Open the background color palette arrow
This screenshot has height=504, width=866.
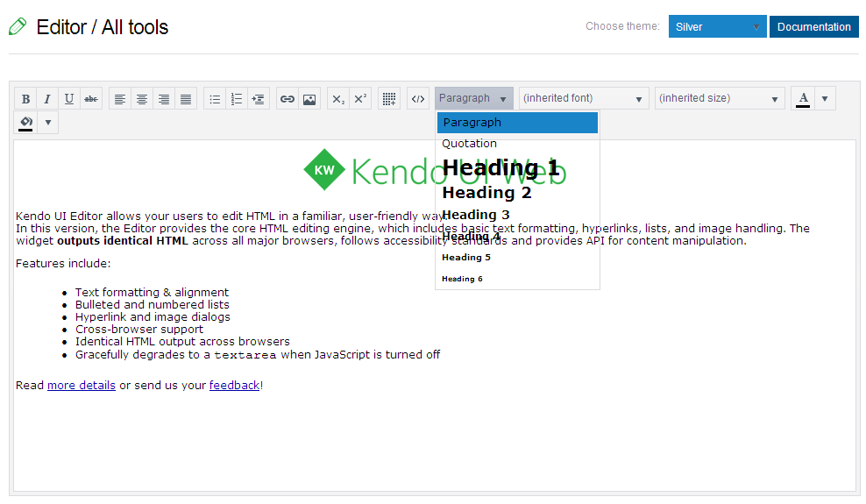48,122
